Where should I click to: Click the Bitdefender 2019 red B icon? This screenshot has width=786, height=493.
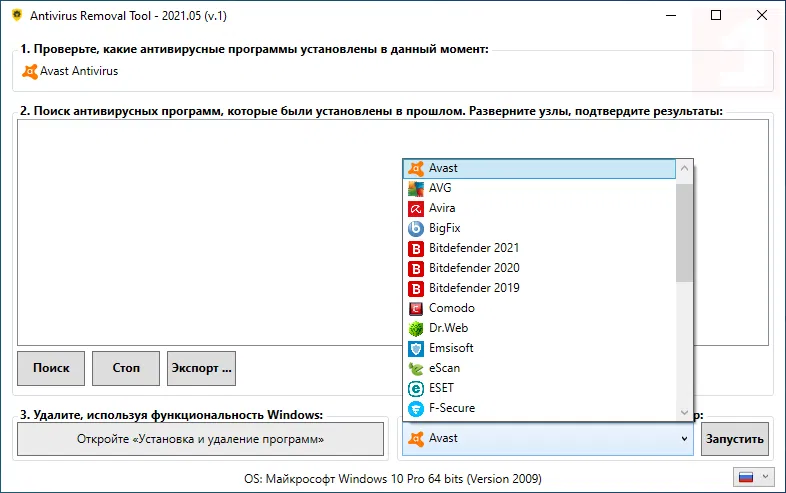coord(416,289)
